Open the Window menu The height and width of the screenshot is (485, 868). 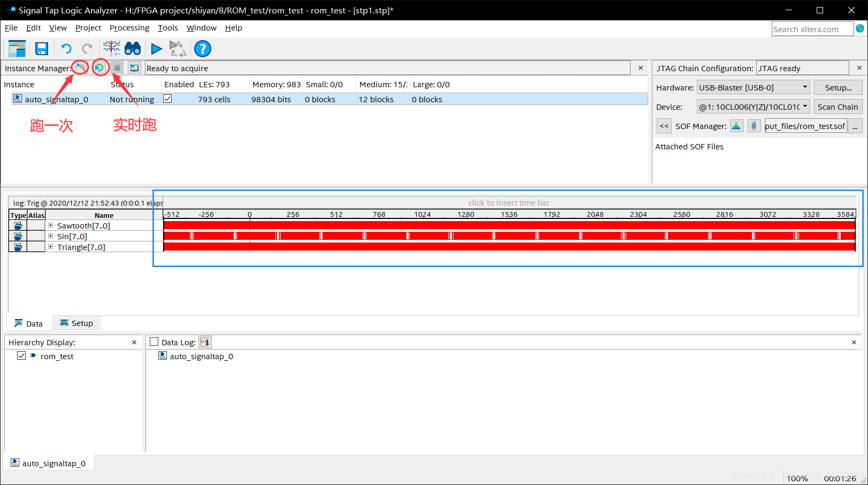(202, 28)
